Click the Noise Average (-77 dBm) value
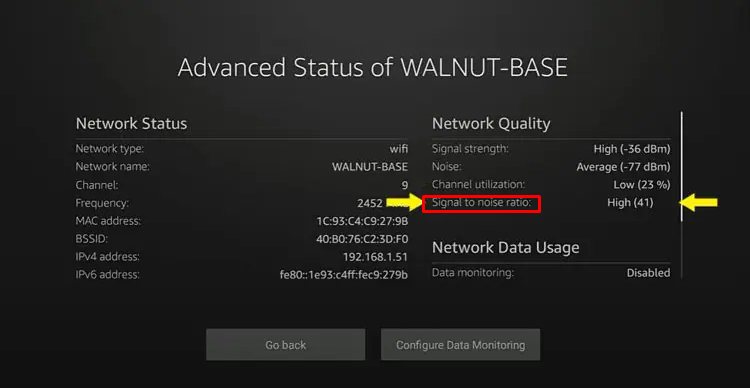Screen dimensions: 750x388 point(623,167)
